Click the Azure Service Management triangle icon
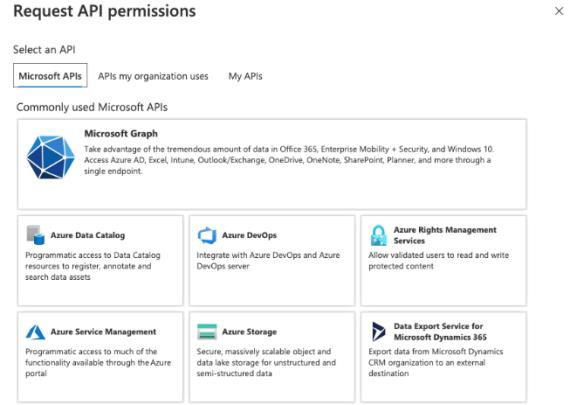The height and width of the screenshot is (405, 577). (35, 332)
